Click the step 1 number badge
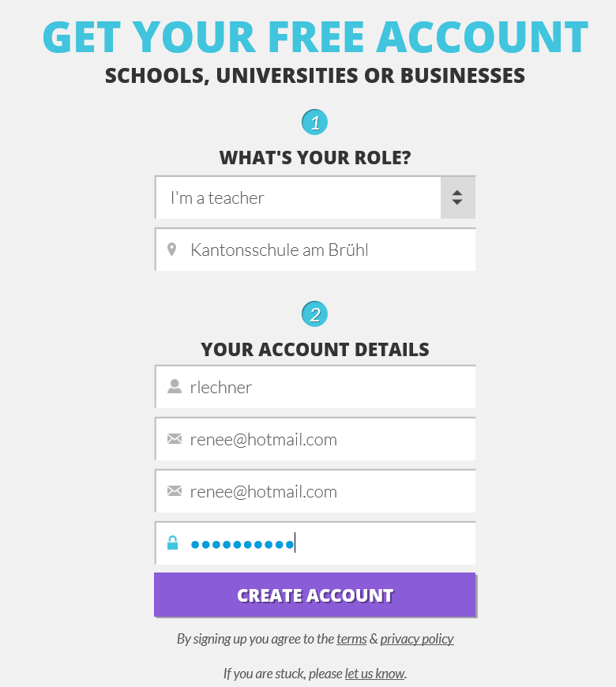 [314, 122]
